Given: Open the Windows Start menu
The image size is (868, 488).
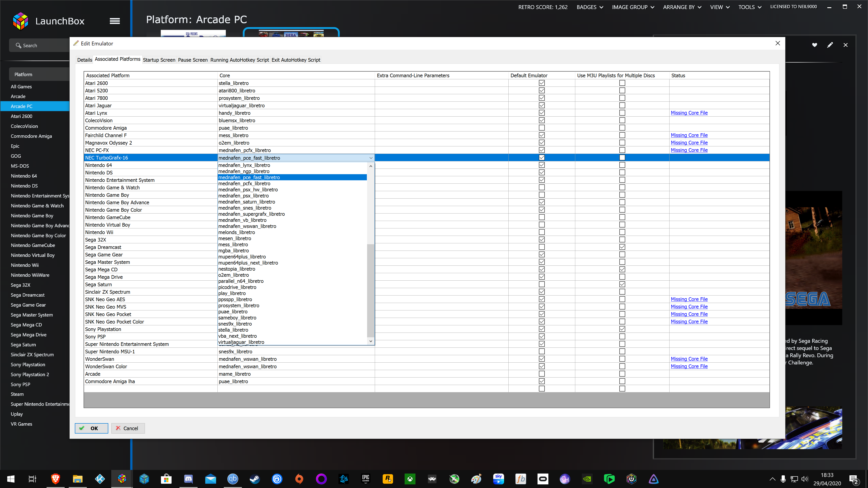Looking at the screenshot, I should tap(11, 479).
